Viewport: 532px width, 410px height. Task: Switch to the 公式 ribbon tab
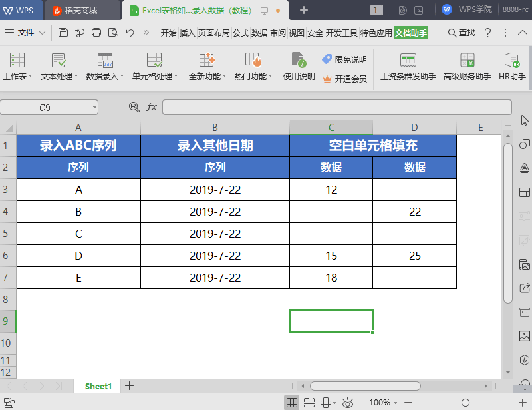241,33
